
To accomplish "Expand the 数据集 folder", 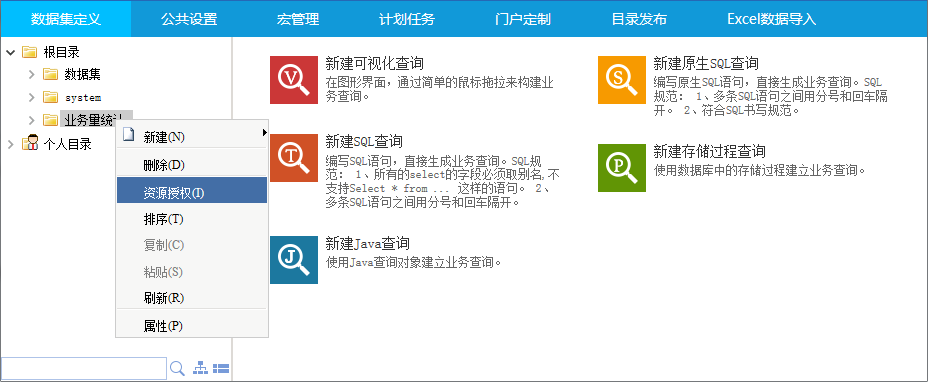I will (32, 75).
